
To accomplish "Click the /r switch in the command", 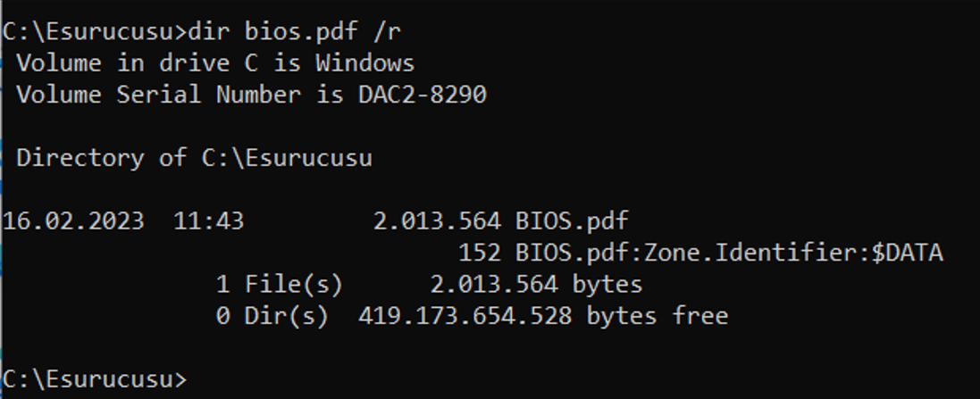I will coord(386,32).
